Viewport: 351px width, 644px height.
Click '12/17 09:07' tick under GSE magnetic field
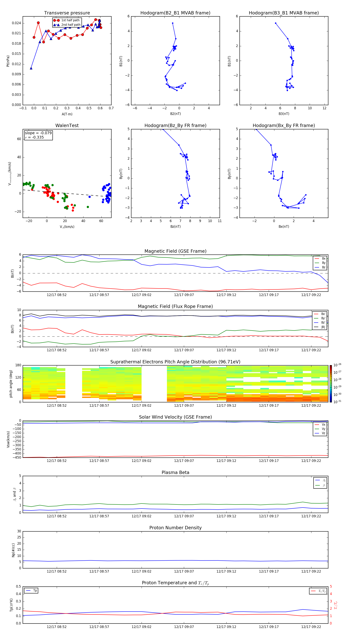(x=184, y=295)
